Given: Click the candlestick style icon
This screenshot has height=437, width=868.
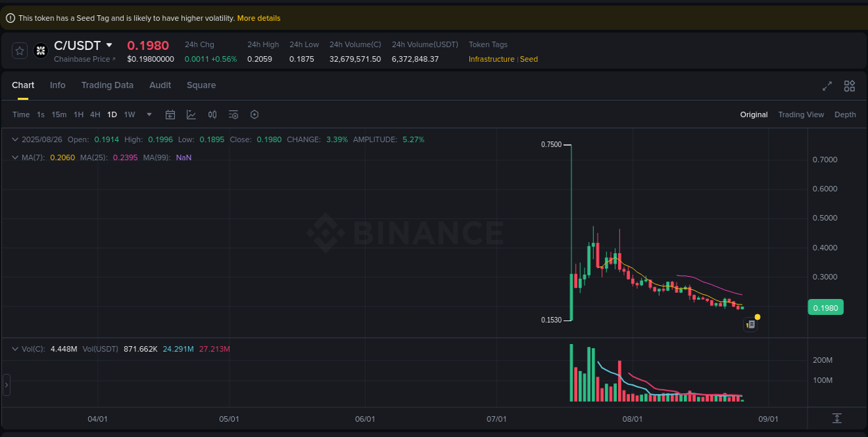Looking at the screenshot, I should 212,114.
